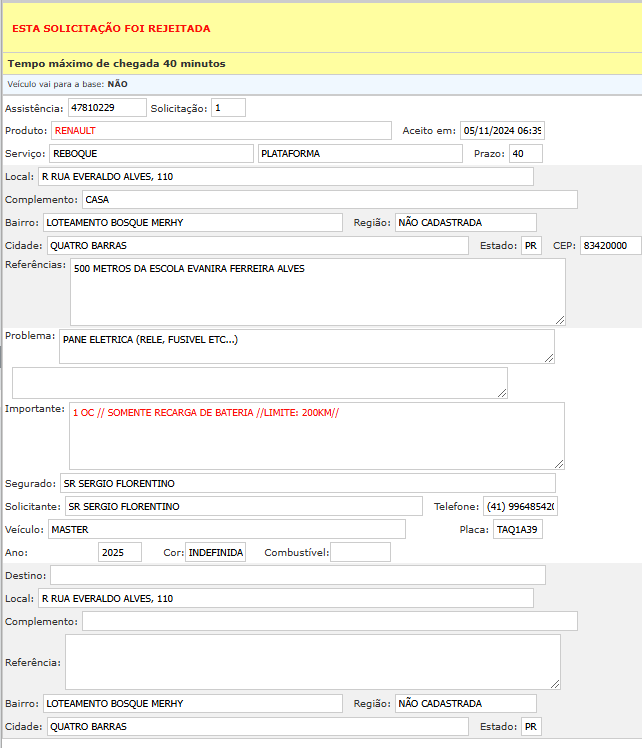Click the Prazo field with value 40
Image resolution: width=642 pixels, height=748 pixels.
525,154
